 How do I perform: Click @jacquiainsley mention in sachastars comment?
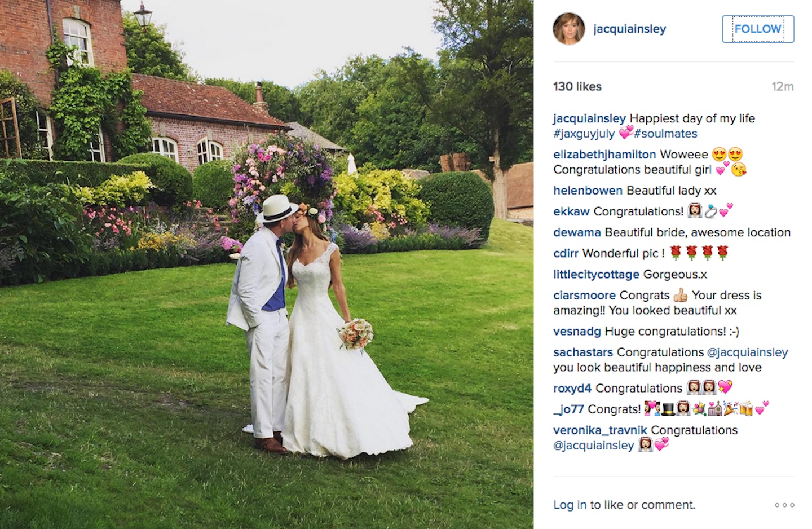coord(747,352)
